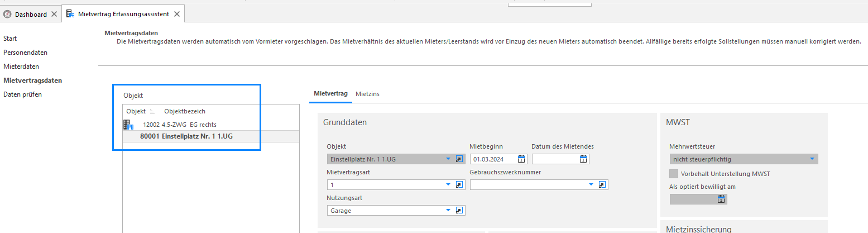Switch to the Mietvertrag sub-tab

click(331, 94)
